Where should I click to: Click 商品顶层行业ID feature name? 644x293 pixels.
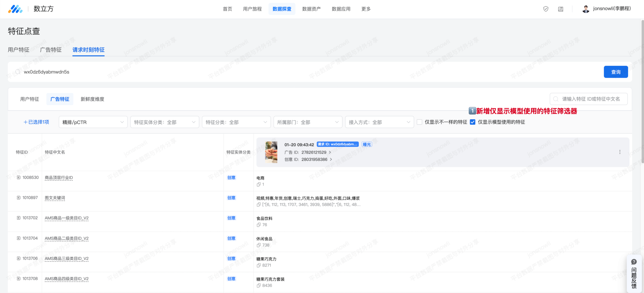tap(59, 178)
